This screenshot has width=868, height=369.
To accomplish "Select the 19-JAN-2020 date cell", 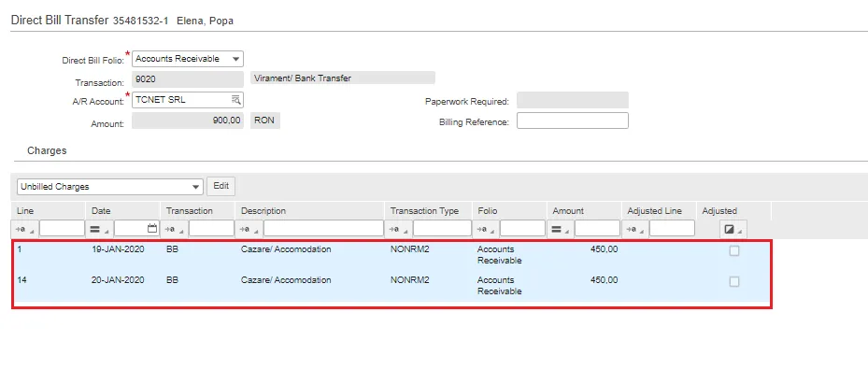I will [118, 249].
